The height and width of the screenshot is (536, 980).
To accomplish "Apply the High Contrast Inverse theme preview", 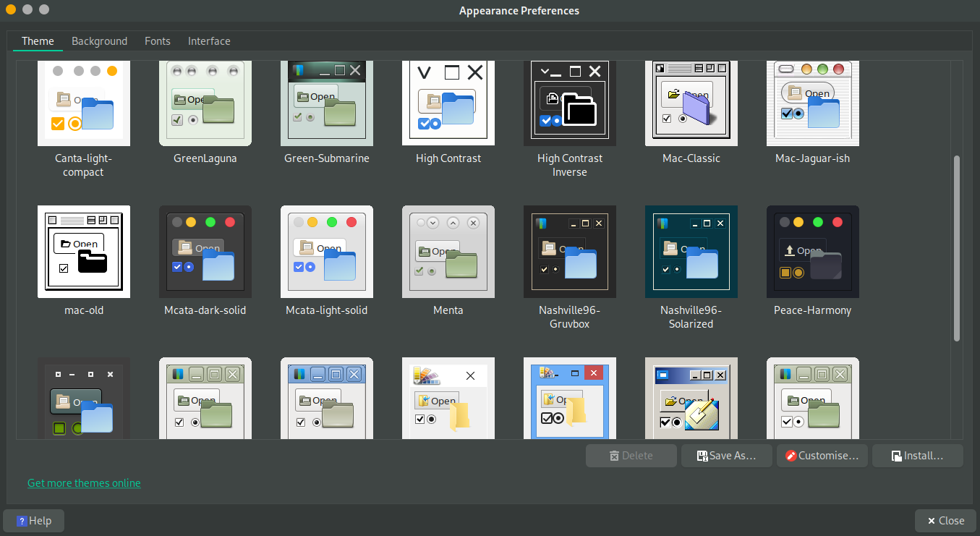I will pyautogui.click(x=570, y=103).
